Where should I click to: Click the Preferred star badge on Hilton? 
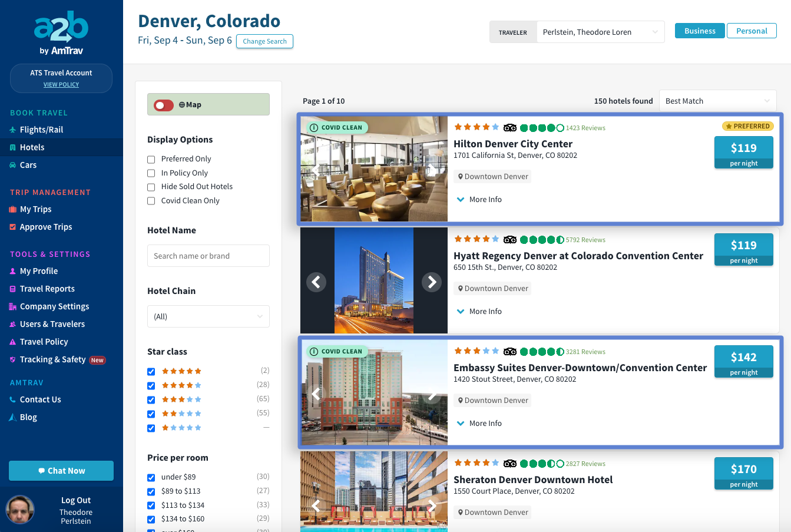pyautogui.click(x=747, y=126)
